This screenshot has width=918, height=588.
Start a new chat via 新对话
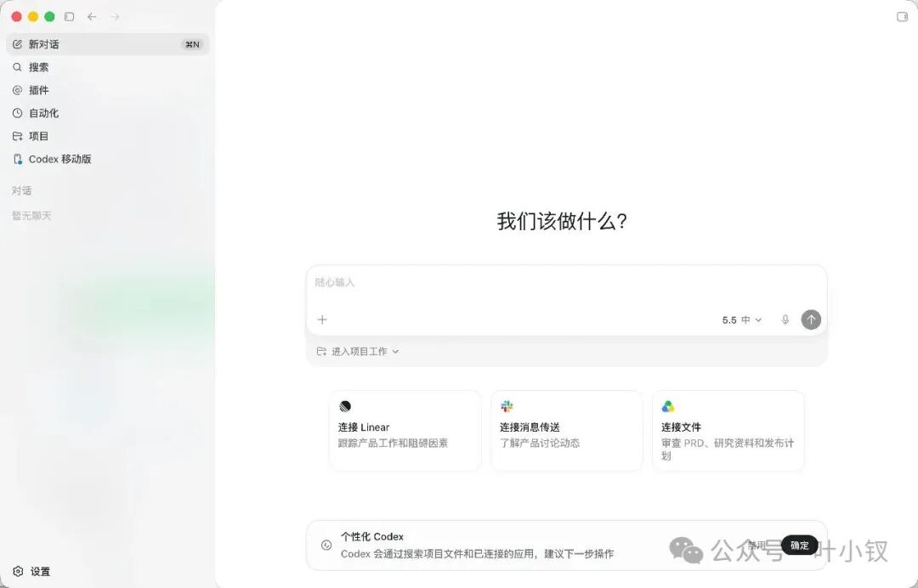(108, 44)
